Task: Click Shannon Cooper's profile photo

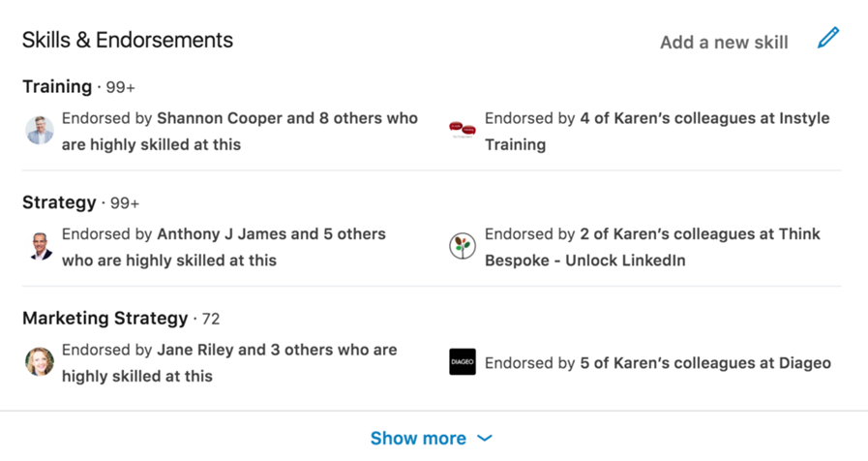Action: coord(40,131)
